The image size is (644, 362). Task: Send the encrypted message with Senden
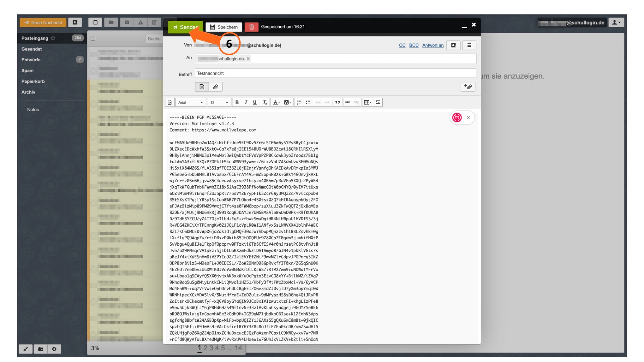[x=185, y=27]
